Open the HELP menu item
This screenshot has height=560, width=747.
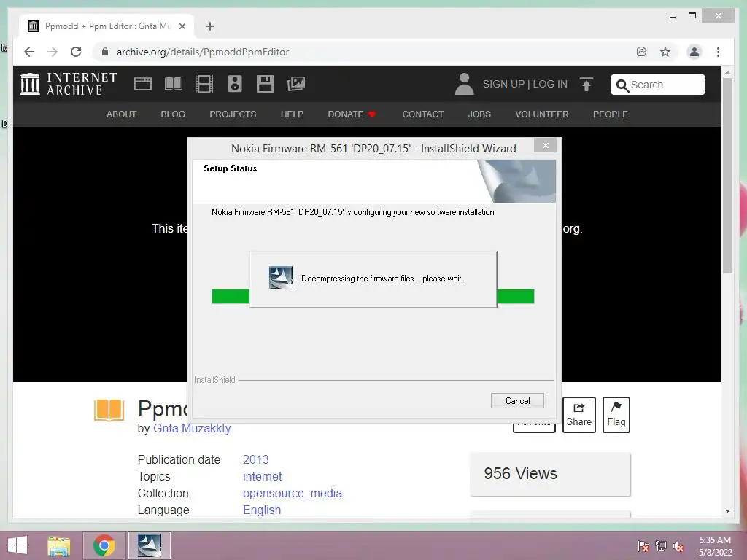tap(292, 114)
